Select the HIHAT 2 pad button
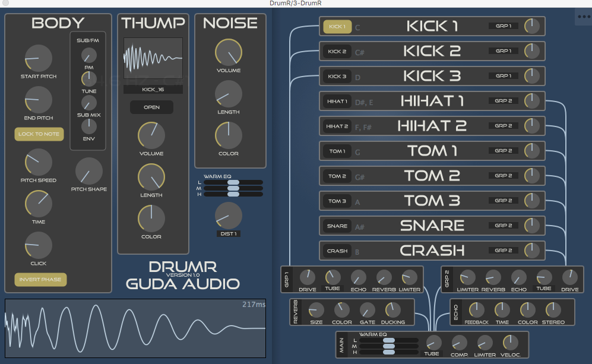 [337, 126]
